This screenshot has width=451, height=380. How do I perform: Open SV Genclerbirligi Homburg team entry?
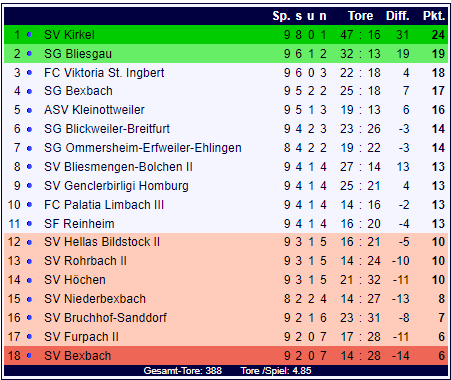click(116, 186)
